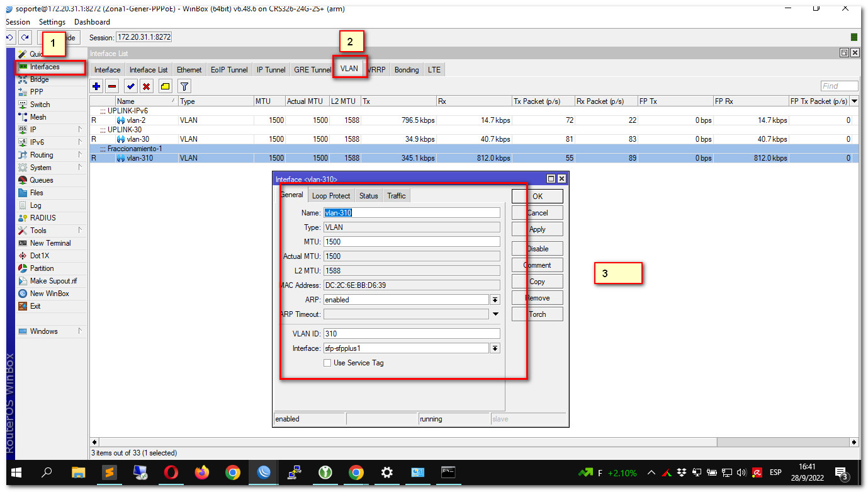The height and width of the screenshot is (492, 868).
Task: Switch to the Traffic tab
Action: (x=397, y=196)
